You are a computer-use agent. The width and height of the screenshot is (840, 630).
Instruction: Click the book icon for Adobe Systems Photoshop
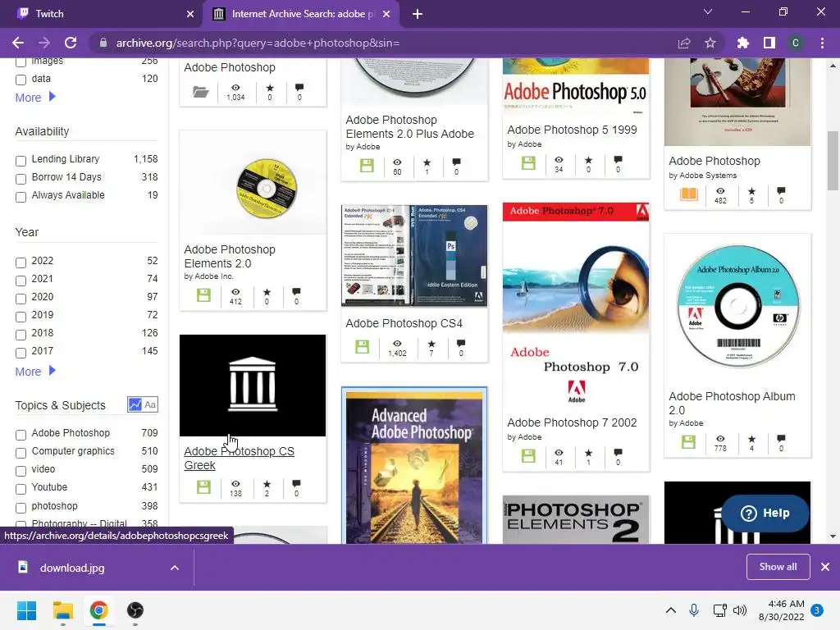(689, 194)
